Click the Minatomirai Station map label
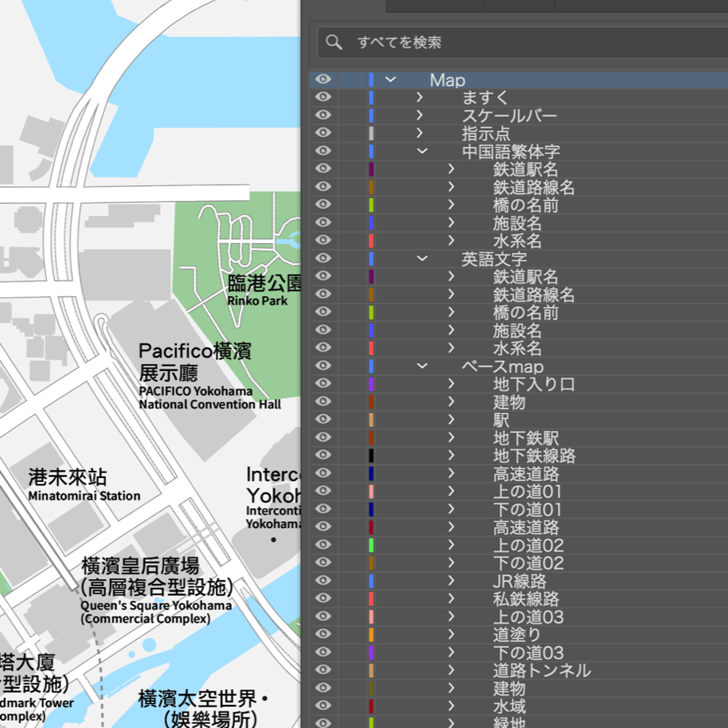 pos(84,496)
